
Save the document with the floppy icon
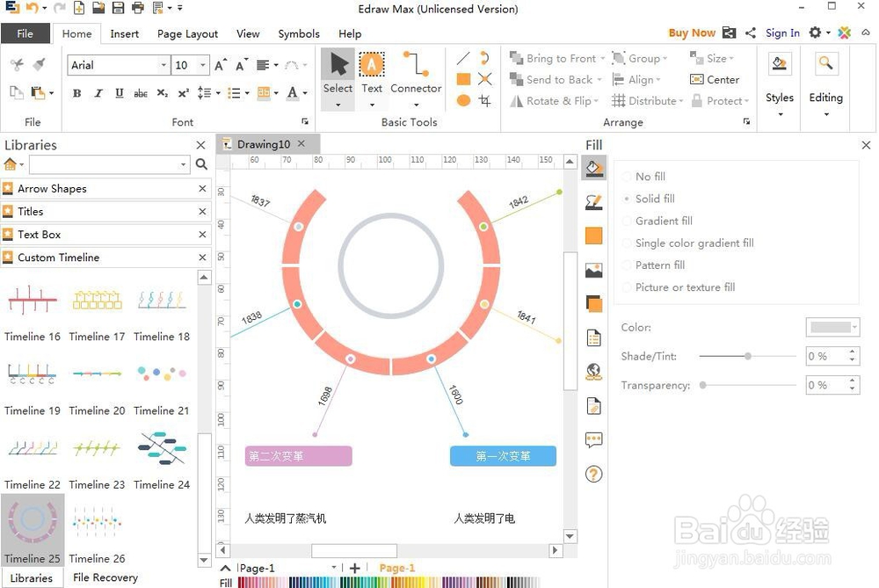click(x=118, y=8)
